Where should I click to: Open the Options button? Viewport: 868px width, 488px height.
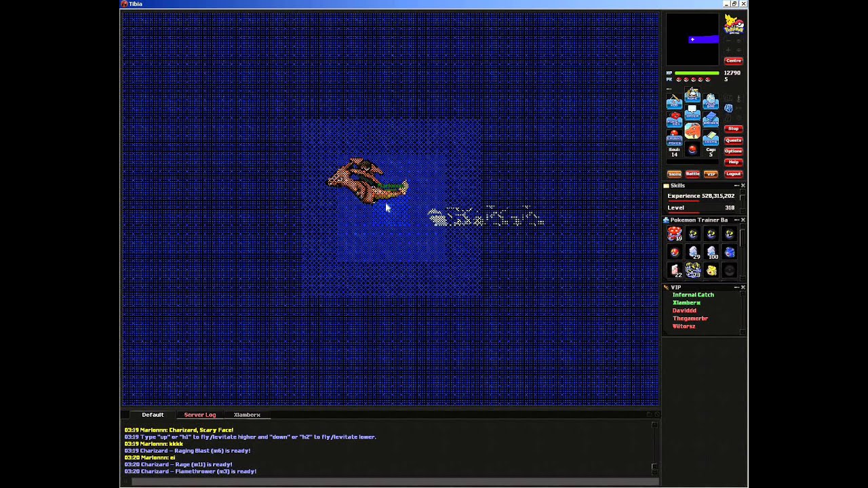(x=733, y=151)
